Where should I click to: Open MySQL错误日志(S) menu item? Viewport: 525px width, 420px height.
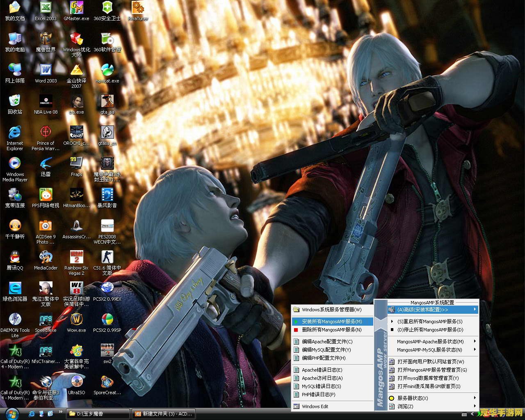(332, 386)
